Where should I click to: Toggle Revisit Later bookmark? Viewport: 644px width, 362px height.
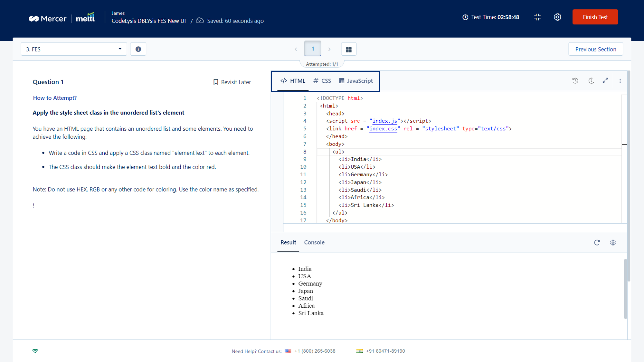232,82
